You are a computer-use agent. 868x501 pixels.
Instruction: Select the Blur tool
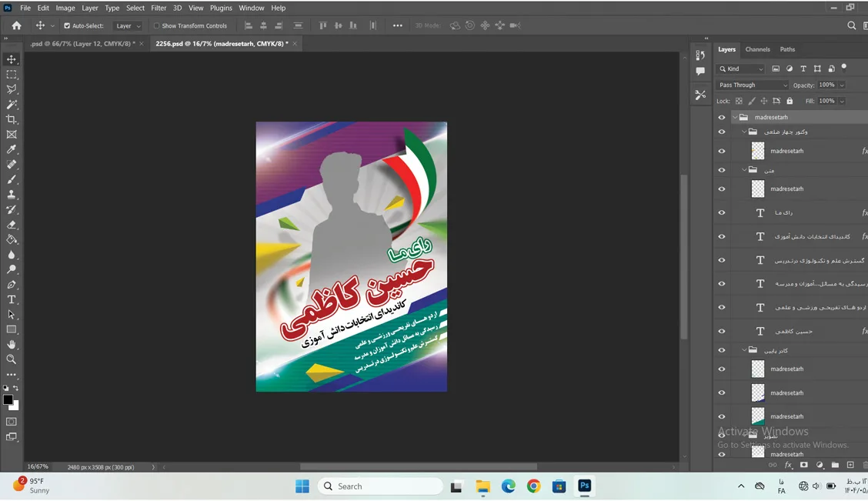click(x=11, y=254)
